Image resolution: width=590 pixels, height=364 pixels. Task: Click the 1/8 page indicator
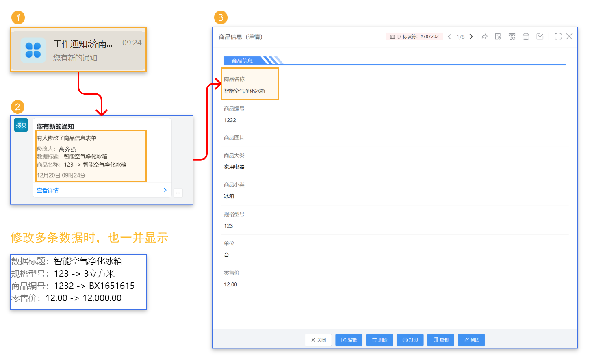(x=461, y=36)
